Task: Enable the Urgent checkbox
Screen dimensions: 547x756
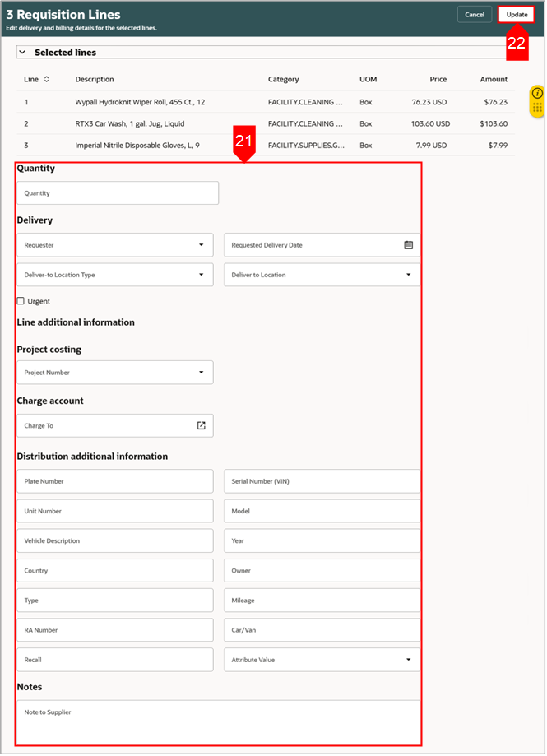Action: (21, 301)
